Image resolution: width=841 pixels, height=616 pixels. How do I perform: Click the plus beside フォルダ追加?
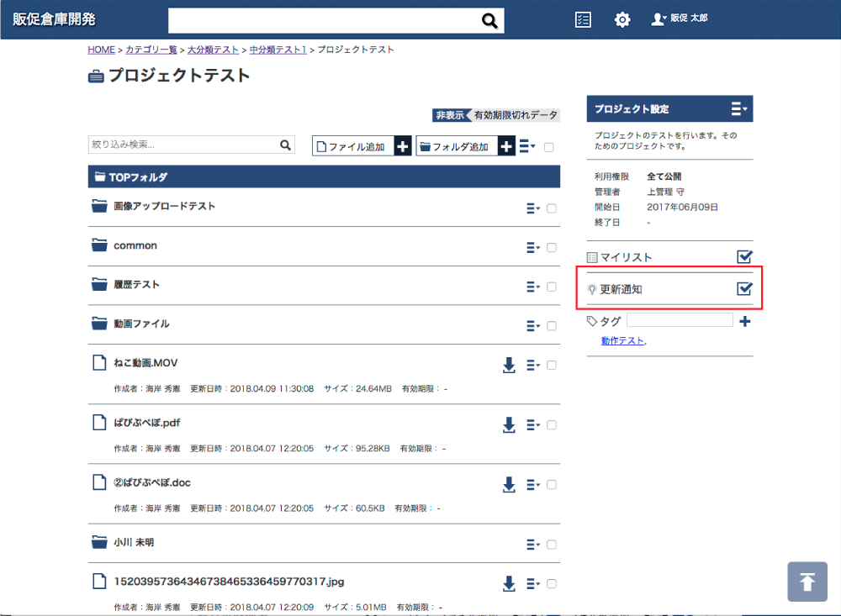coord(506,146)
